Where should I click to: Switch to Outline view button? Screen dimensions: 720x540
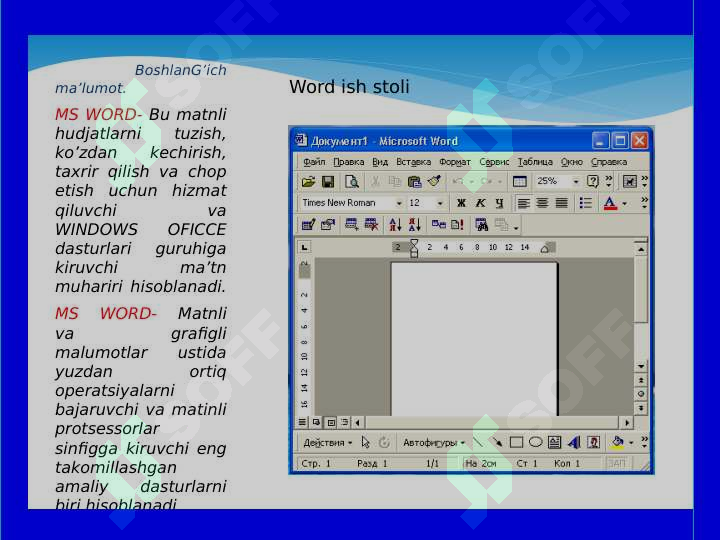pos(344,422)
